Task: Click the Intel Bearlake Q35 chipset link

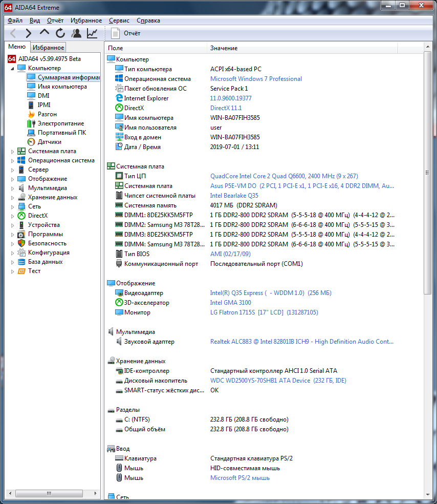Action: (x=234, y=196)
